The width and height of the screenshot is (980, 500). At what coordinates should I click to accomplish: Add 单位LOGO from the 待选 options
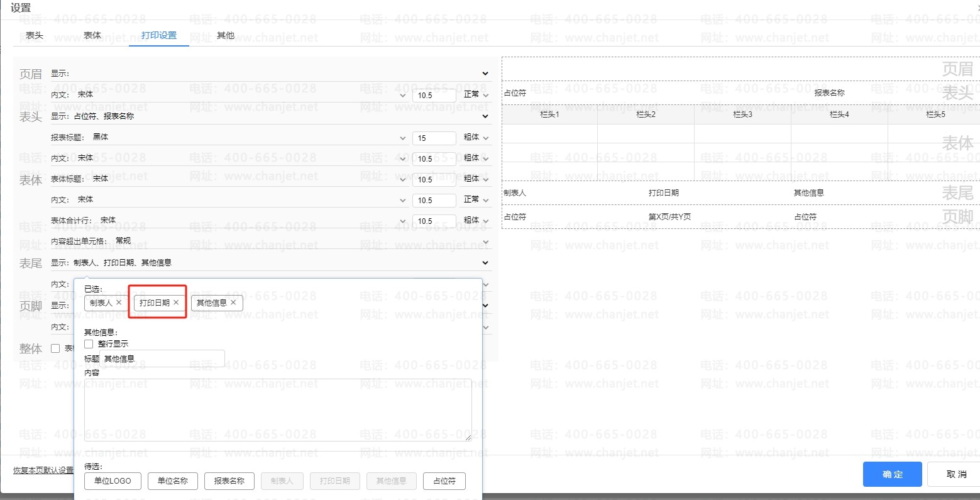pos(113,481)
